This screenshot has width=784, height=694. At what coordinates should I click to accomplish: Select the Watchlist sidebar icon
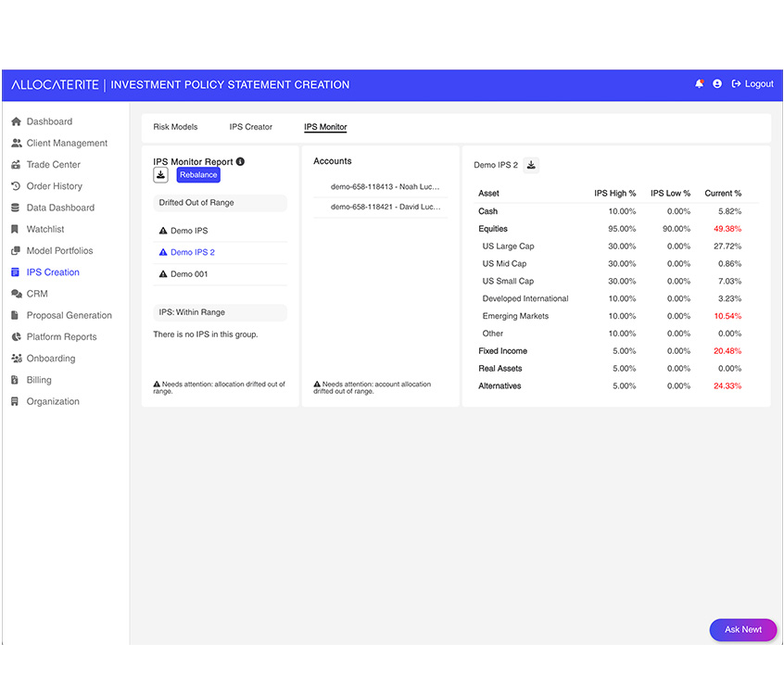click(16, 229)
